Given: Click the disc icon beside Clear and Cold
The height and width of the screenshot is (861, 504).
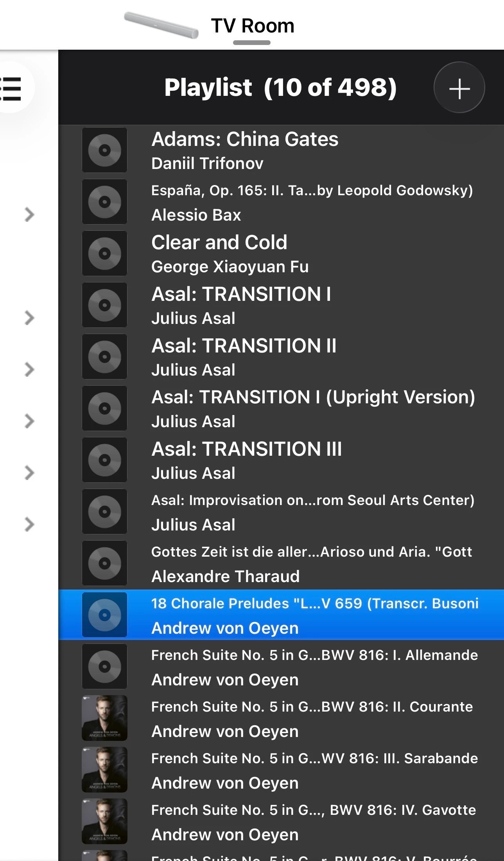Looking at the screenshot, I should pyautogui.click(x=104, y=253).
